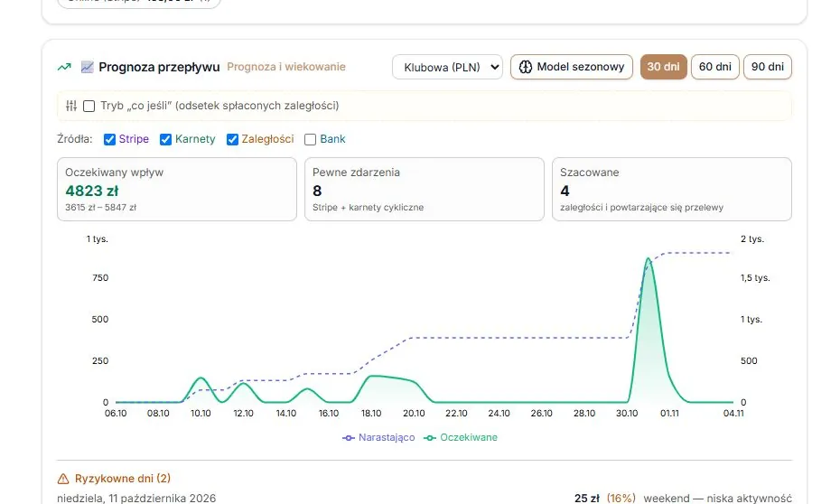Click the Narastająco legend marker

tap(349, 437)
